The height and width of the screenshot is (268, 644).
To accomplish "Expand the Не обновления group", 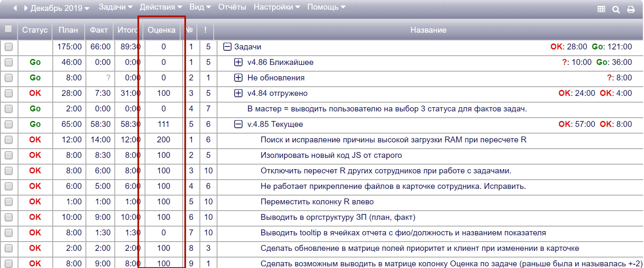I will (238, 78).
